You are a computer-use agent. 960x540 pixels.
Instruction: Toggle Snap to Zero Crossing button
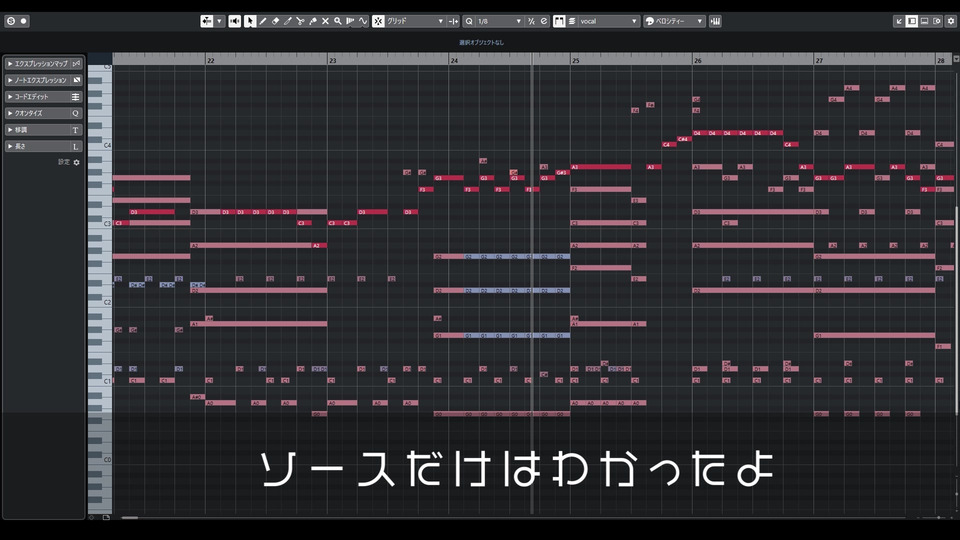tap(453, 21)
